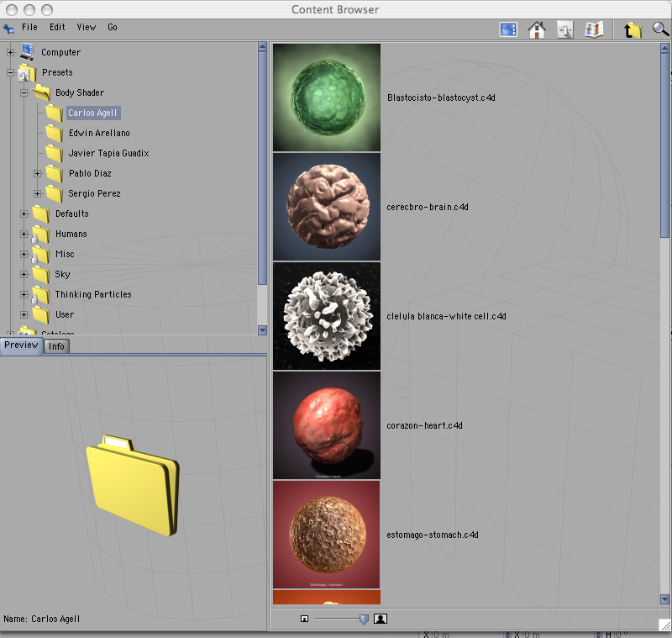Select the Carlos Agell tree label
The height and width of the screenshot is (638, 672).
(92, 113)
